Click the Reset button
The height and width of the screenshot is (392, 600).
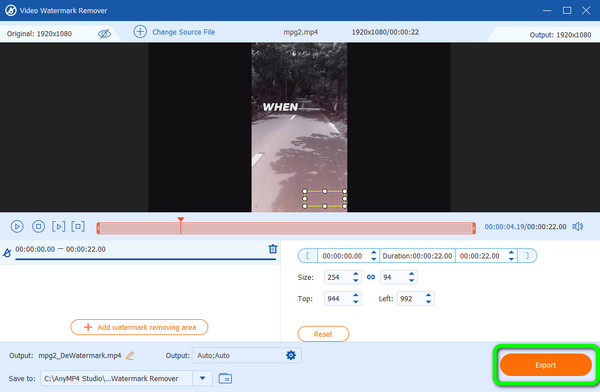pos(323,334)
